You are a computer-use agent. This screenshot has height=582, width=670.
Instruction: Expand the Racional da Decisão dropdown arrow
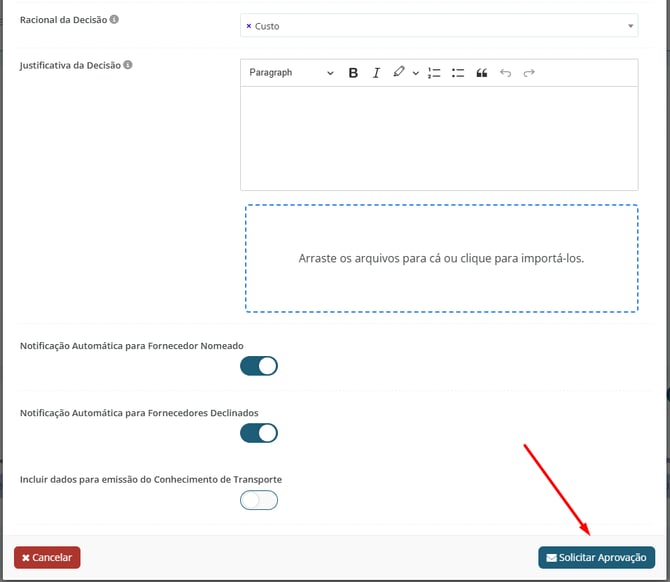pos(630,26)
